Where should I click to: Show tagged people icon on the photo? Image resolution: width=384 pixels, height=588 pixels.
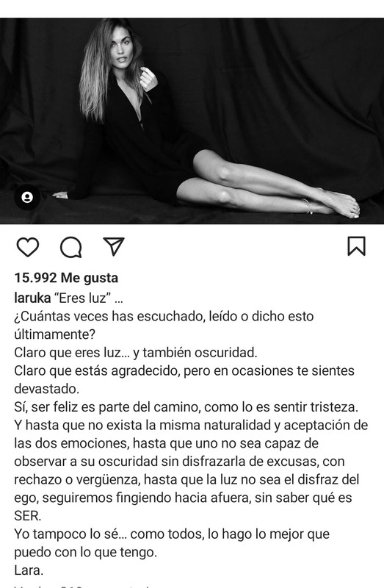[x=27, y=197]
